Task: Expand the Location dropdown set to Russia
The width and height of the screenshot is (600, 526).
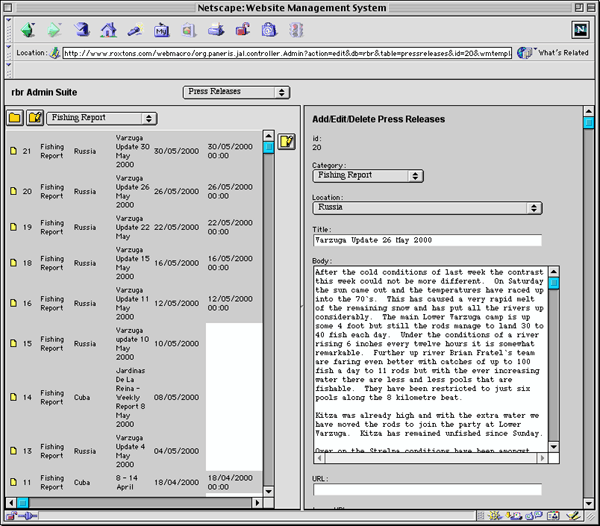Action: click(x=427, y=209)
